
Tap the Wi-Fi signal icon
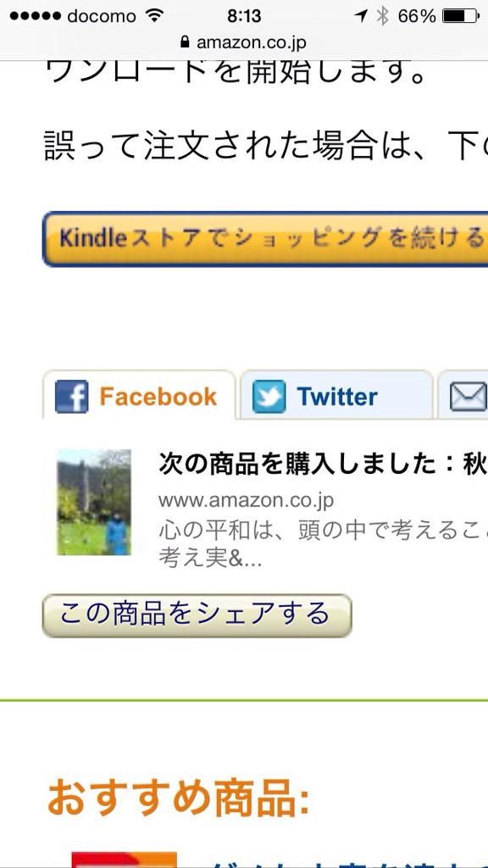click(154, 16)
